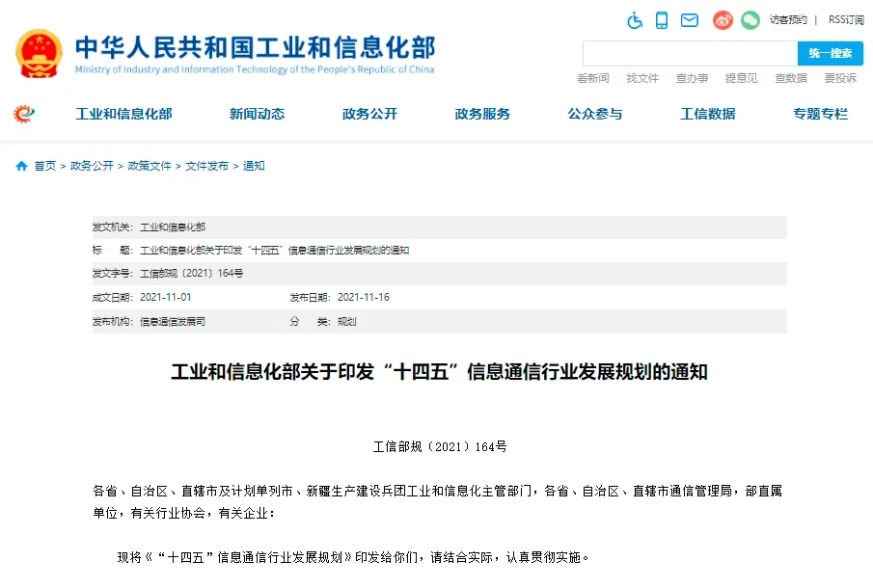
Task: Open the WeChat green icon
Action: 750,20
